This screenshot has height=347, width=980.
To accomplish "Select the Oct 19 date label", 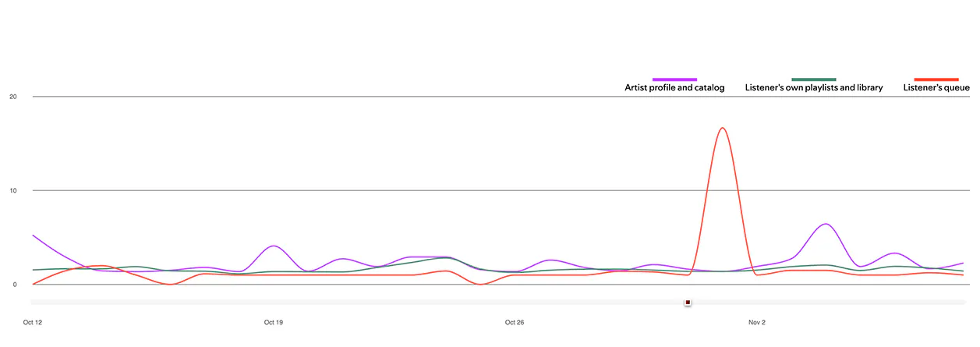I will coord(273,322).
